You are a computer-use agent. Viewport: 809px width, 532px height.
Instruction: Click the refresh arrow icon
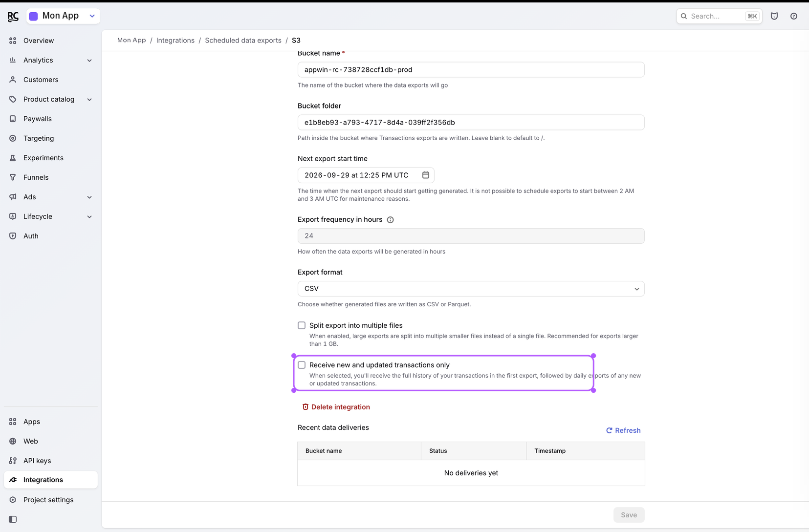[609, 430]
